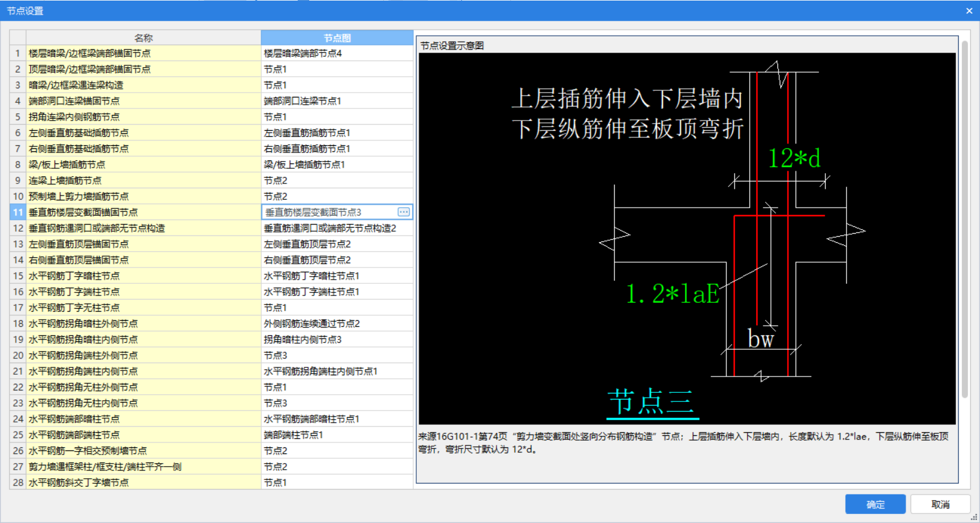Viewport: 980px width, 523px height.
Task: Click the 水平钢筋拐角端柱内侧节点1 cell
Action: (x=337, y=371)
